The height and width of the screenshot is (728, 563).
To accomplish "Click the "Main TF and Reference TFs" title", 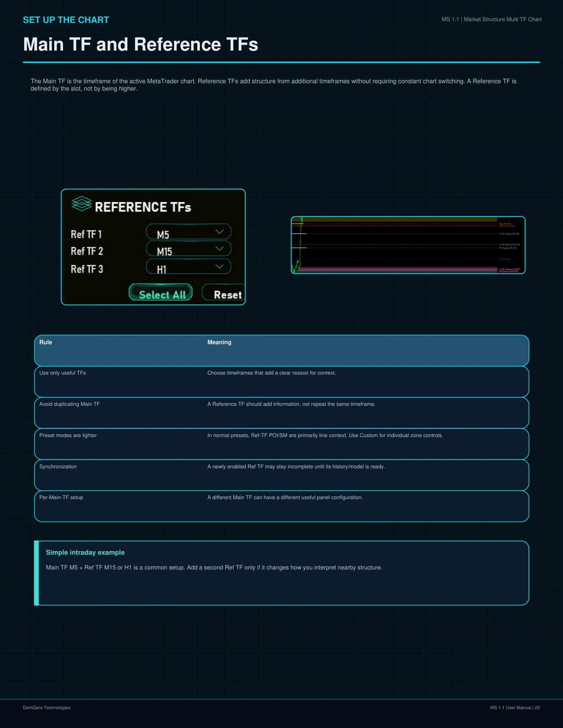I will [140, 44].
